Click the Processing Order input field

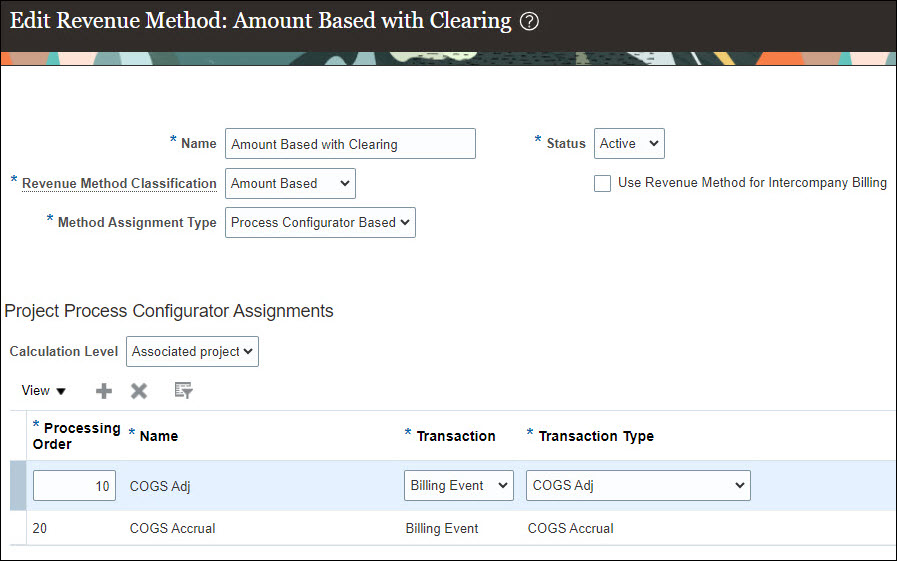(74, 486)
